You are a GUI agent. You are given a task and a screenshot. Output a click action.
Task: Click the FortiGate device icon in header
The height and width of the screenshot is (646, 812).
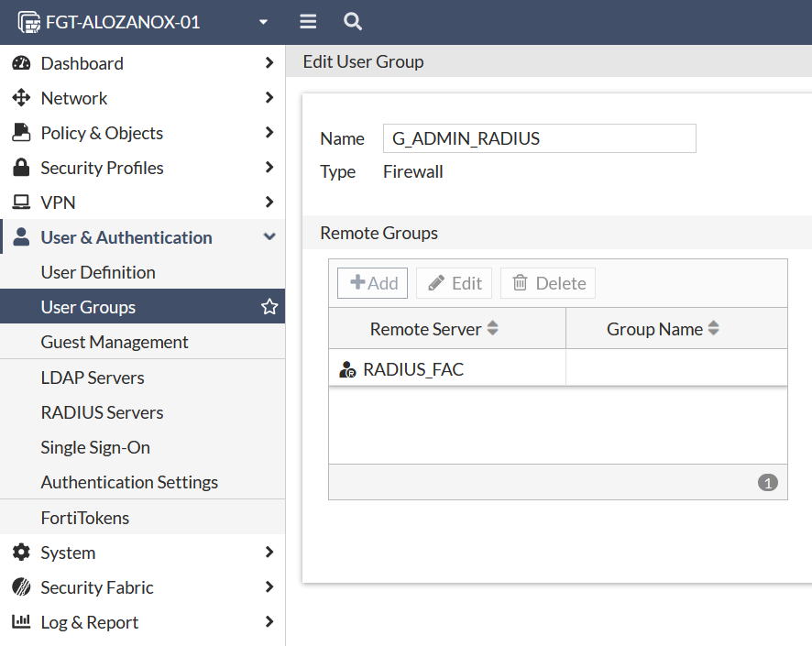(29, 22)
